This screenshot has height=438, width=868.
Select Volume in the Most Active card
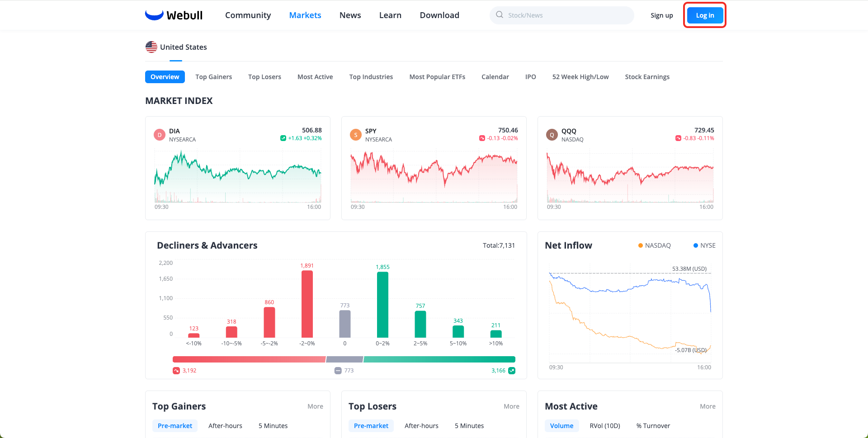(x=561, y=426)
